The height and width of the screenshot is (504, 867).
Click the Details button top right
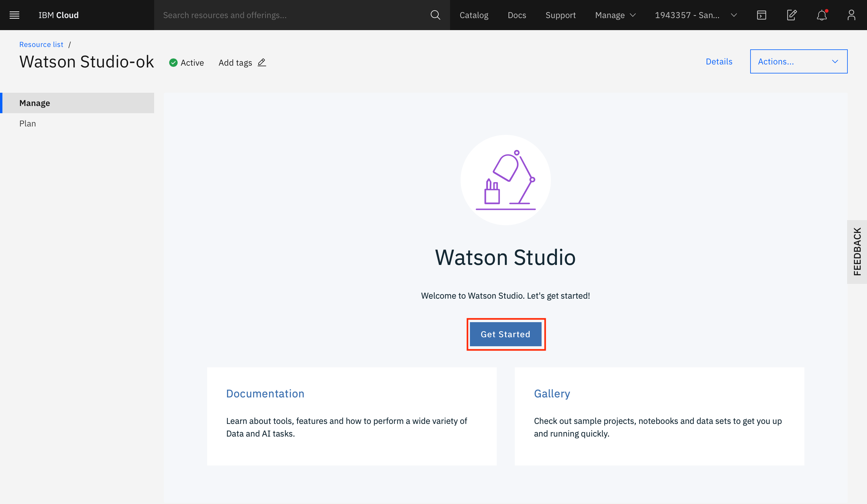(x=719, y=61)
